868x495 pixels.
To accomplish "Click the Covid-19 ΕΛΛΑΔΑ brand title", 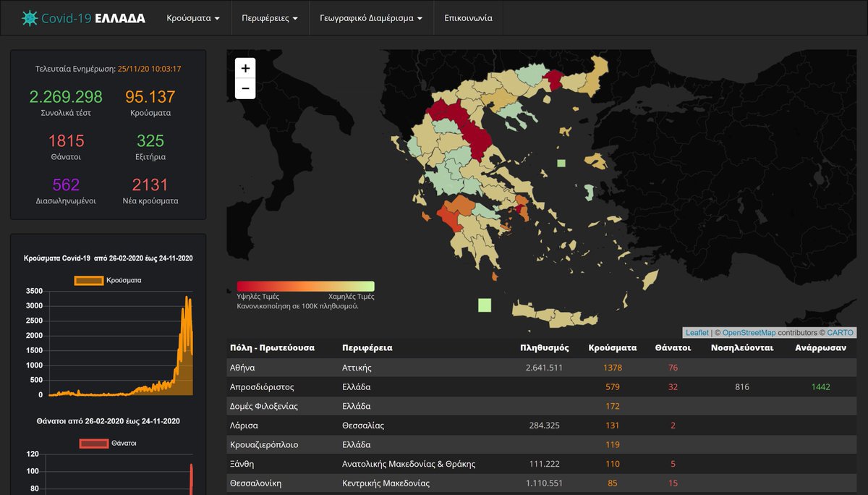I will pos(93,18).
